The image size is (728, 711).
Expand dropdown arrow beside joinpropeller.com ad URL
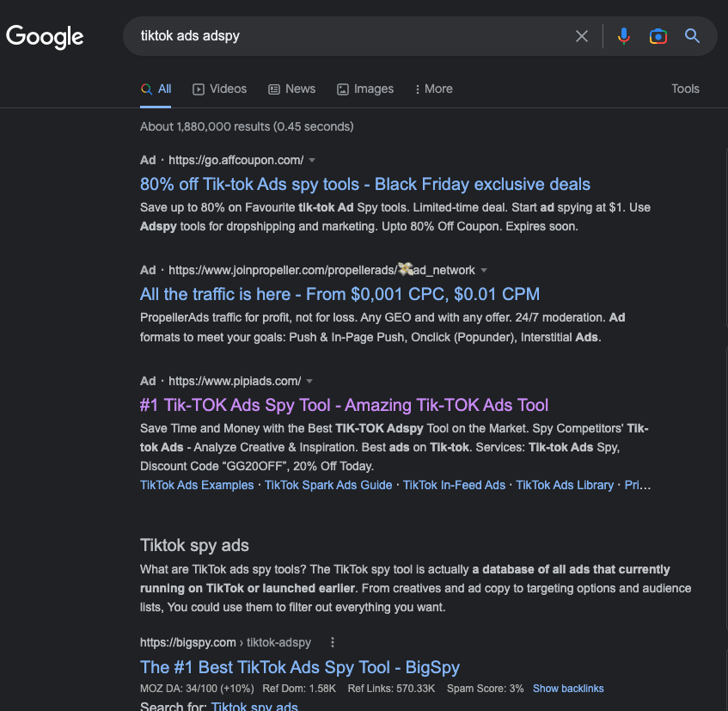tap(484, 270)
